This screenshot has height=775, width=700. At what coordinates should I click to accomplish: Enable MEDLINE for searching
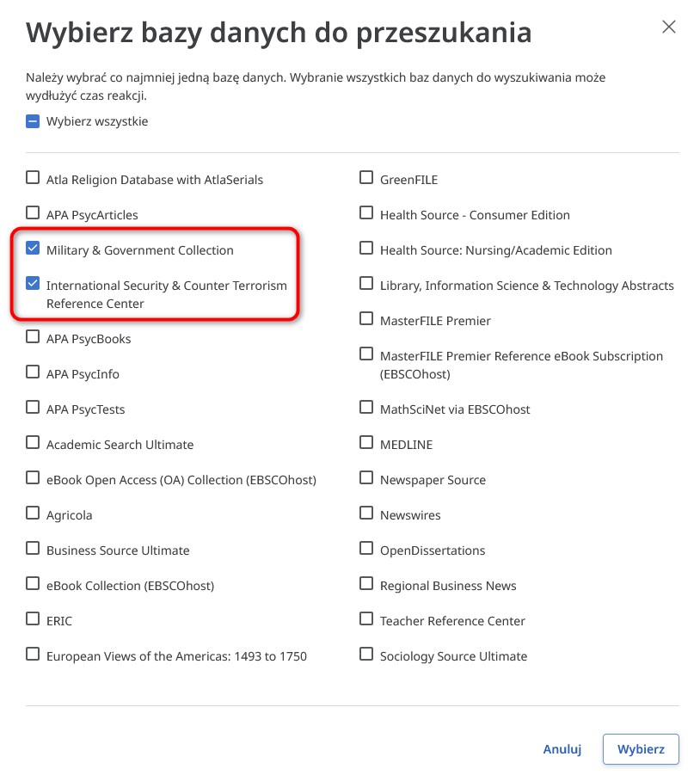coord(365,442)
